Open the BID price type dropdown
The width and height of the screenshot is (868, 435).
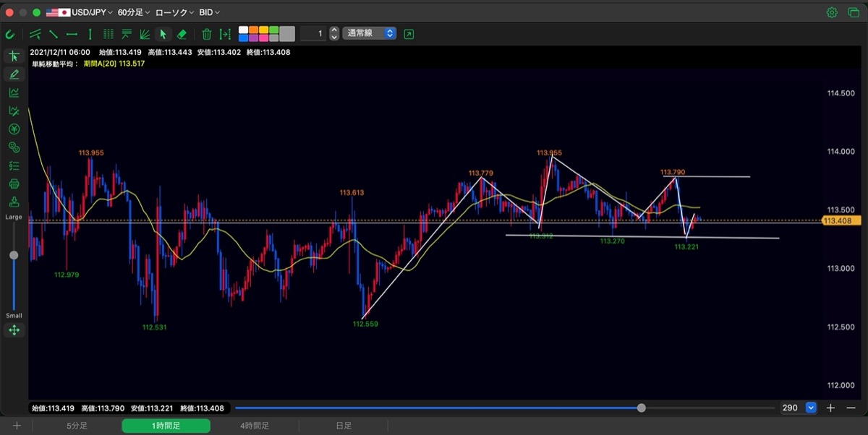click(210, 12)
